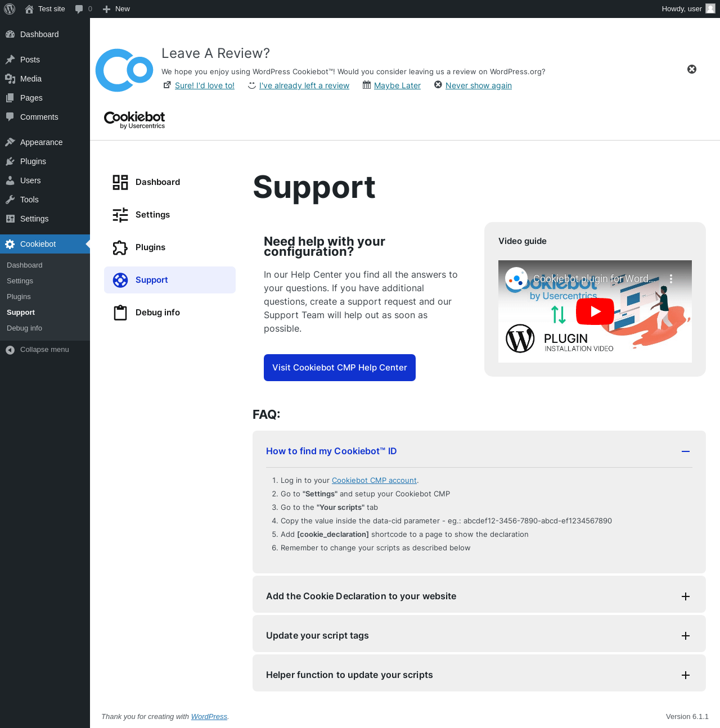Image resolution: width=720 pixels, height=728 pixels.
Task: Click the Version 6.1.1 footer text
Action: pyautogui.click(x=687, y=717)
